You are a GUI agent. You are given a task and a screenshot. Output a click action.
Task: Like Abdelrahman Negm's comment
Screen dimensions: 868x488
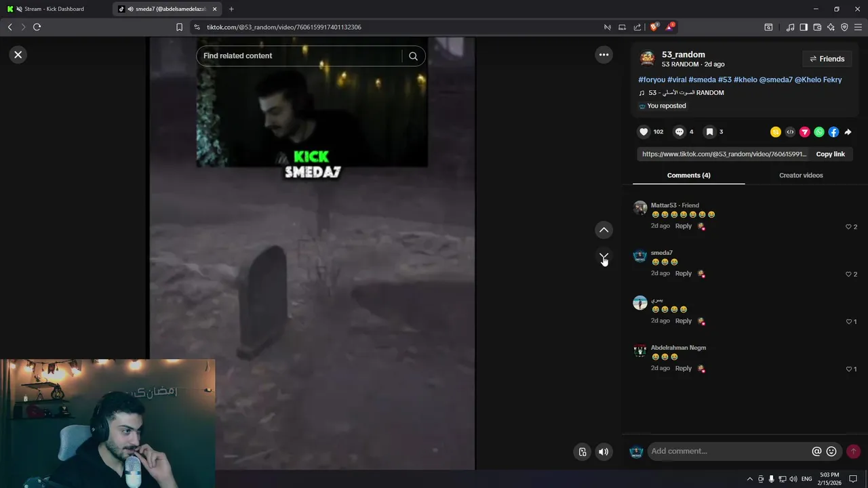(848, 369)
